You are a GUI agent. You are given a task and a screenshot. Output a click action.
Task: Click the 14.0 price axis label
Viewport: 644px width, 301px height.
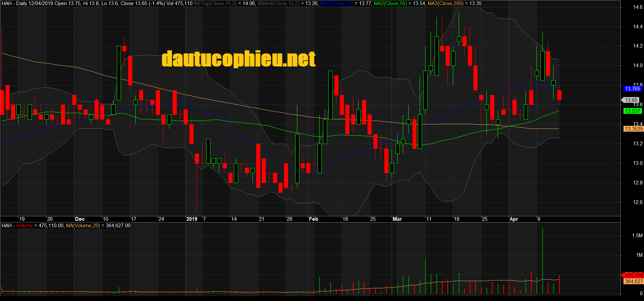(638, 65)
